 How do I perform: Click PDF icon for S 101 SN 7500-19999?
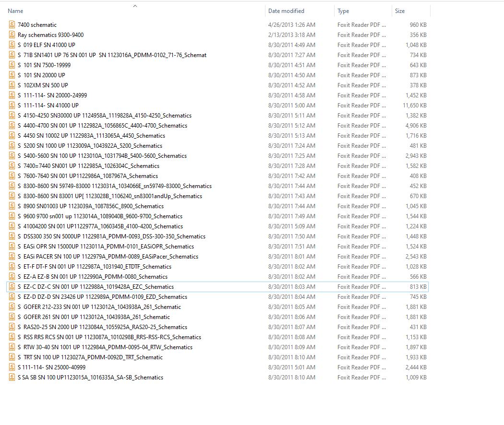coord(12,65)
